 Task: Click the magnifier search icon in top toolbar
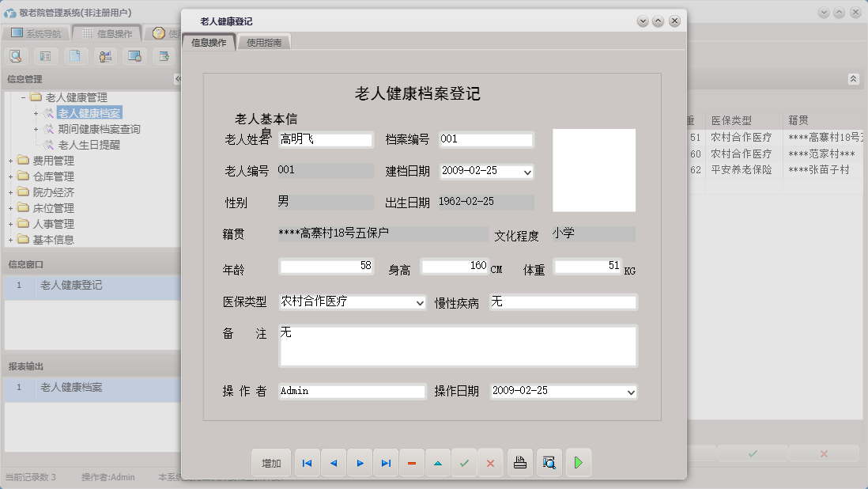click(16, 55)
